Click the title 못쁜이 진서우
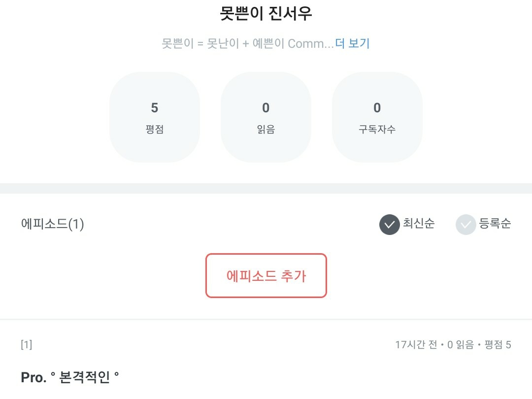The image size is (532, 399). (x=266, y=13)
